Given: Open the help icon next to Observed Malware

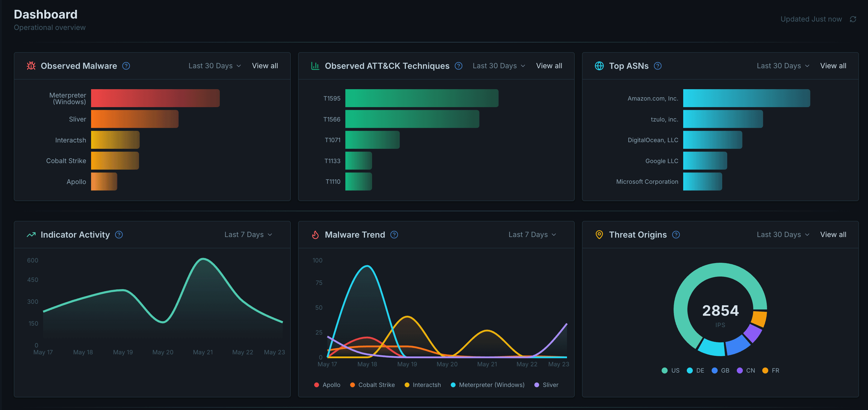Looking at the screenshot, I should coord(126,66).
